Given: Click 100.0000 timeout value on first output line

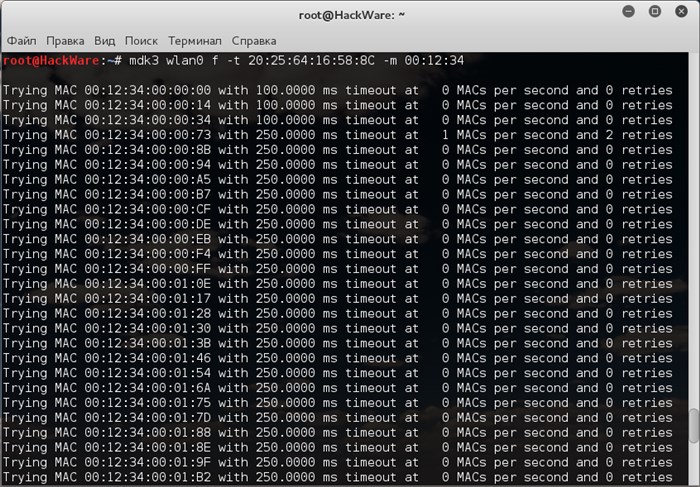Looking at the screenshot, I should pos(285,90).
